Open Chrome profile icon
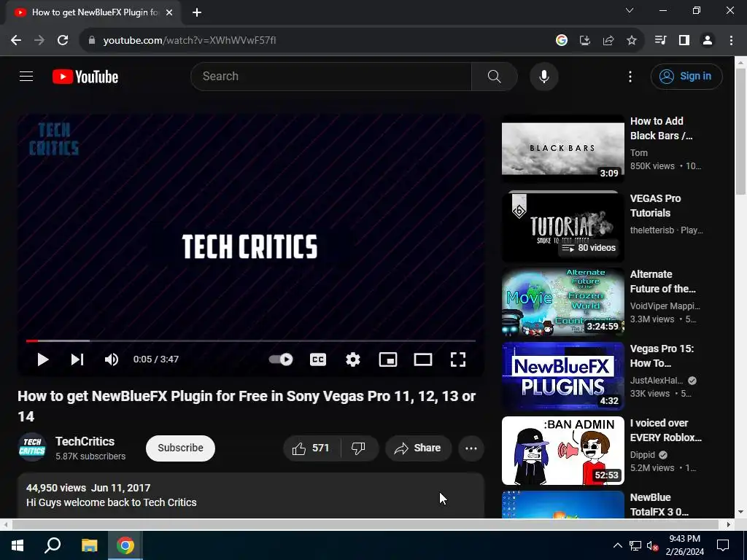 click(x=708, y=41)
